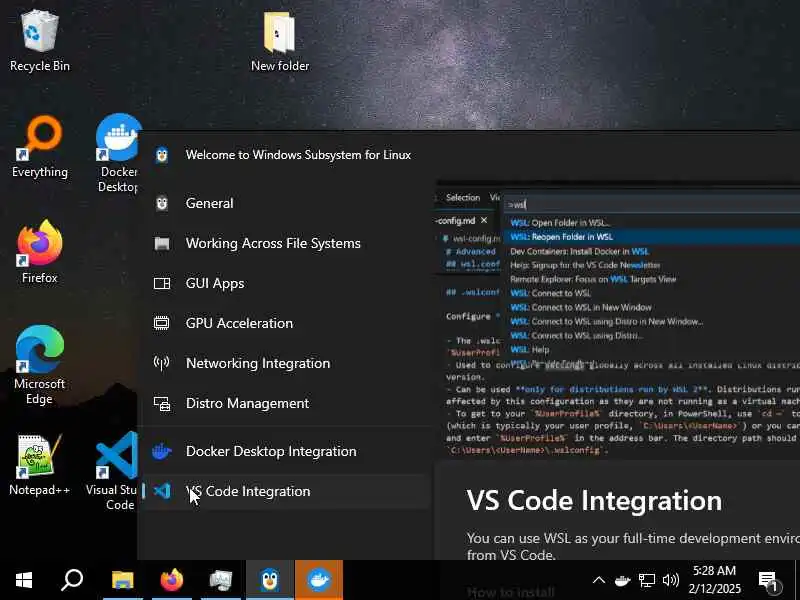
Task: Click the Distro Management icon
Action: coord(162,404)
